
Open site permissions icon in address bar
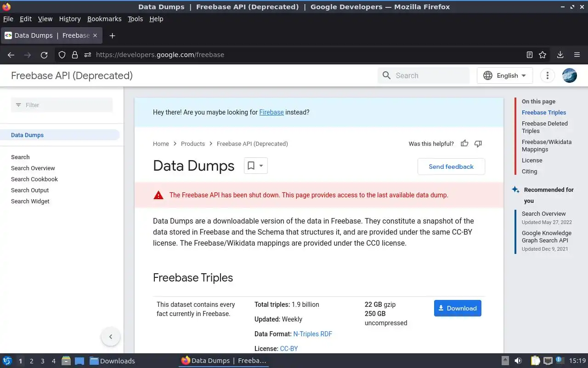tap(88, 55)
